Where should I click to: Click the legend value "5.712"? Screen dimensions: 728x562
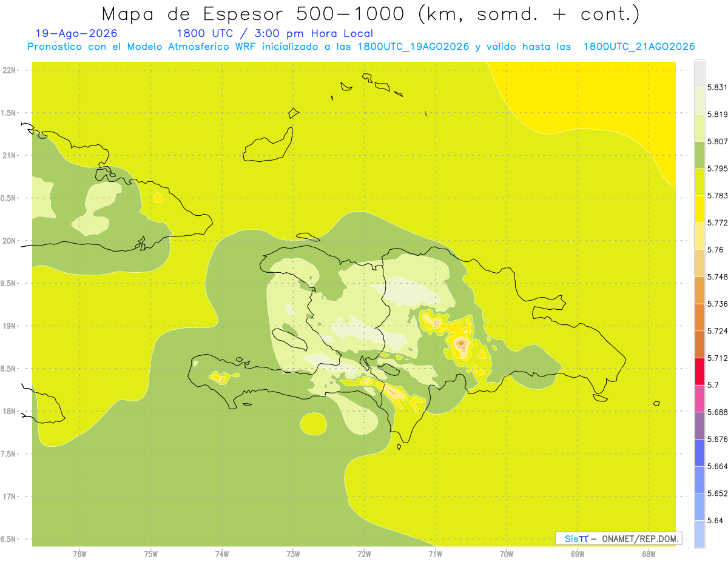718,358
